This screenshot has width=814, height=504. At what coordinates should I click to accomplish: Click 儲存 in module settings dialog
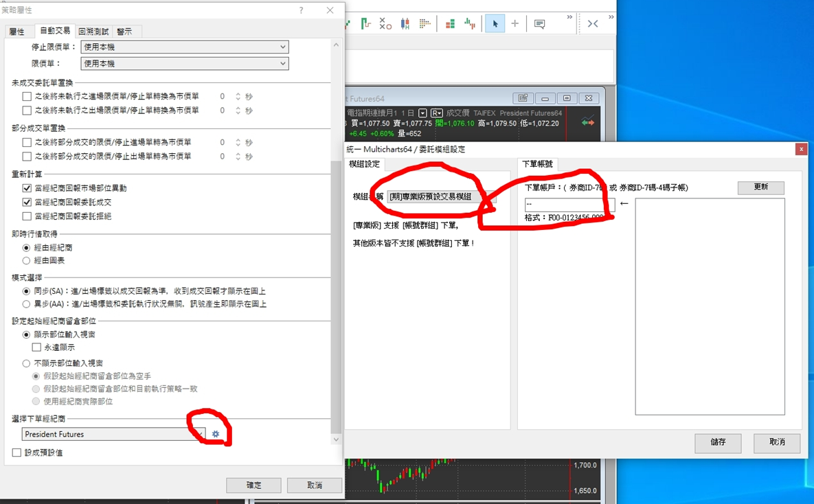(718, 443)
